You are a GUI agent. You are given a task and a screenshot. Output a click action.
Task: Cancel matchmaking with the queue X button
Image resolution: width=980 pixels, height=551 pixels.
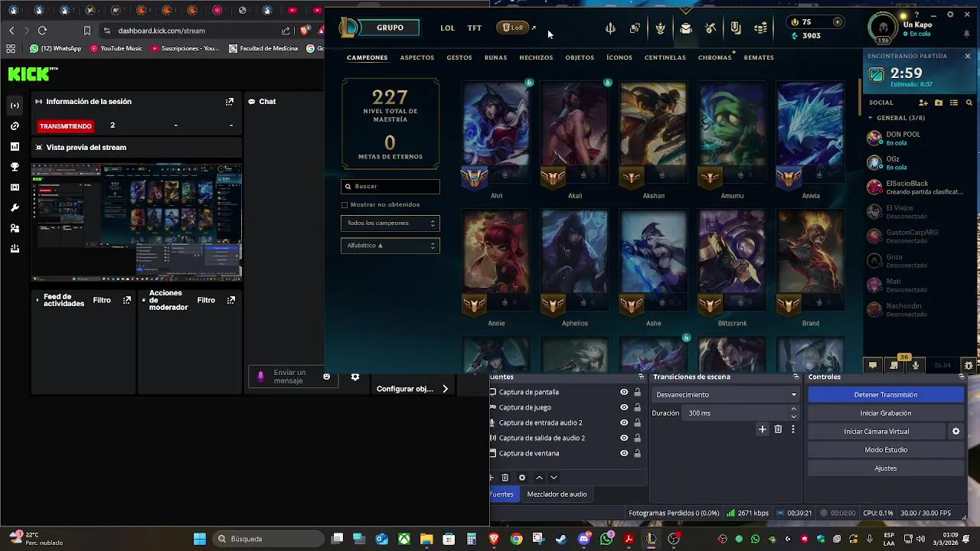click(967, 56)
